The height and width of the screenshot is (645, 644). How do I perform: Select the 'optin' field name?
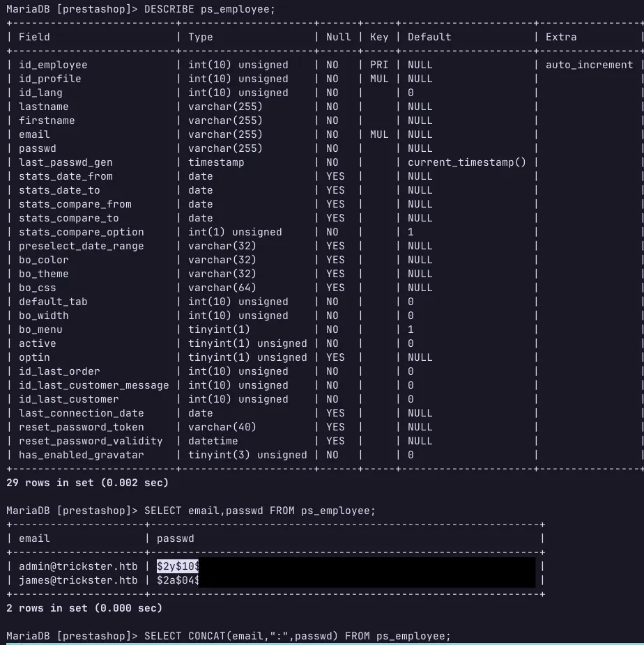34,358
